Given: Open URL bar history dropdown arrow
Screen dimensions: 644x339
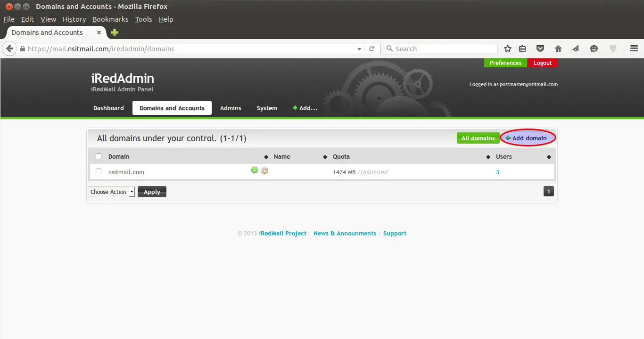Looking at the screenshot, I should tap(360, 49).
